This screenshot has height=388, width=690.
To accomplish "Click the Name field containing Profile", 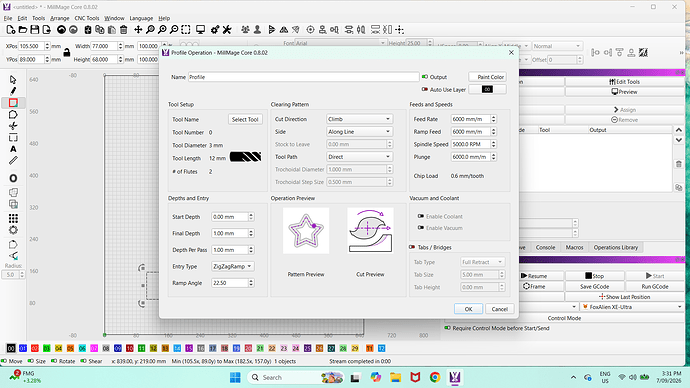I will tap(304, 77).
